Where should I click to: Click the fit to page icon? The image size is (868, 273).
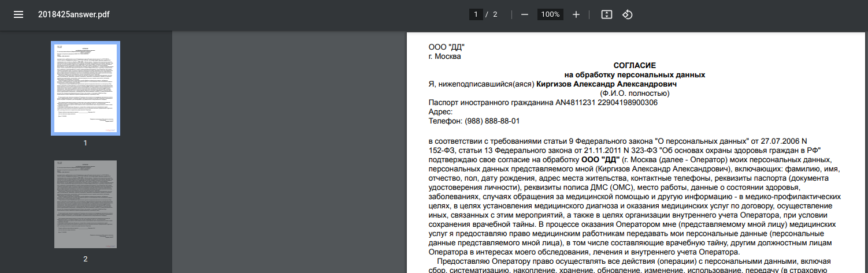606,14
